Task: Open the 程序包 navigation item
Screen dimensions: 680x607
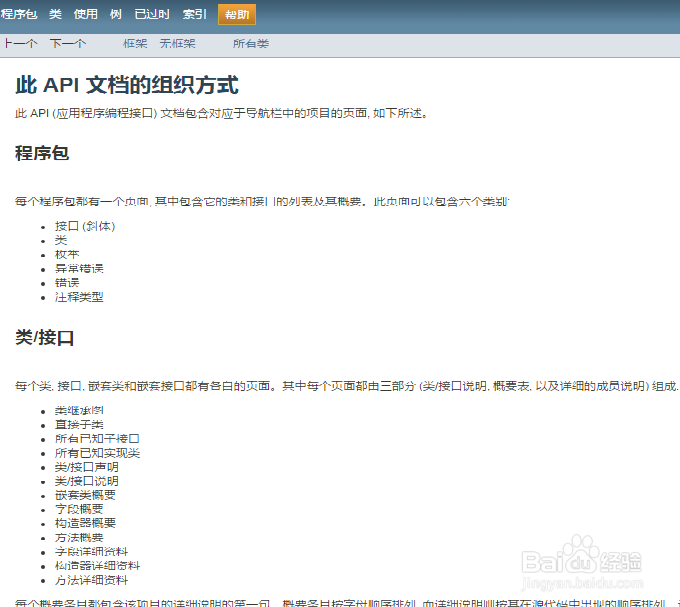Action: point(19,14)
